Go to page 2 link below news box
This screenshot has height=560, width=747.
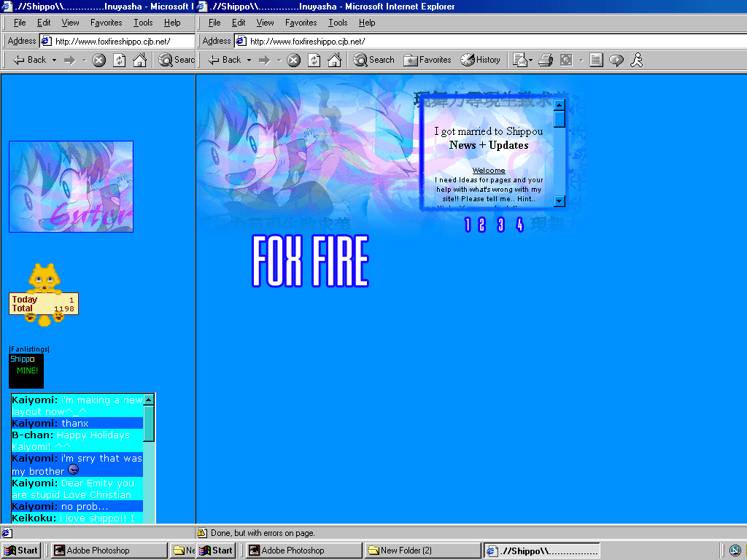pyautogui.click(x=482, y=225)
